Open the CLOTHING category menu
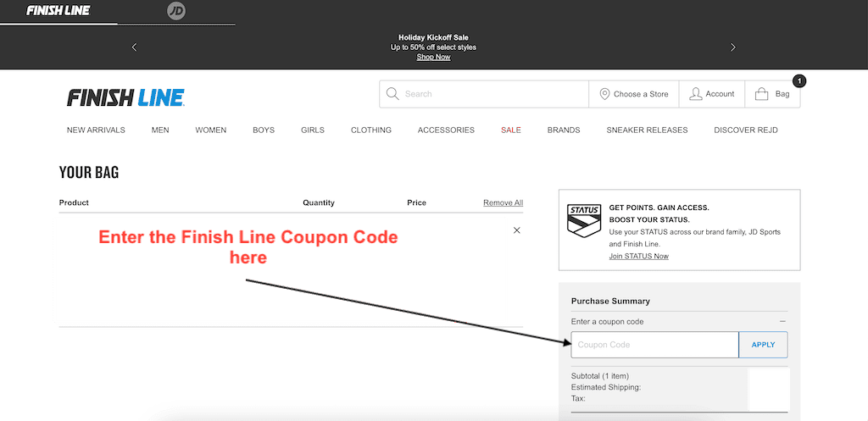The width and height of the screenshot is (868, 421). point(371,130)
